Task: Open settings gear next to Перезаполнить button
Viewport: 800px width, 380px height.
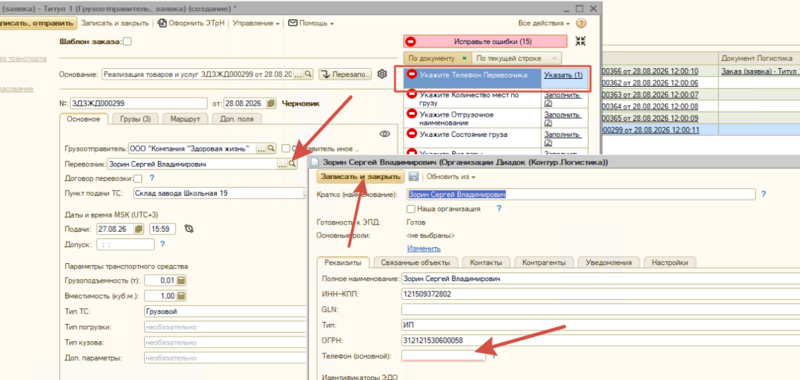Action: pyautogui.click(x=382, y=74)
